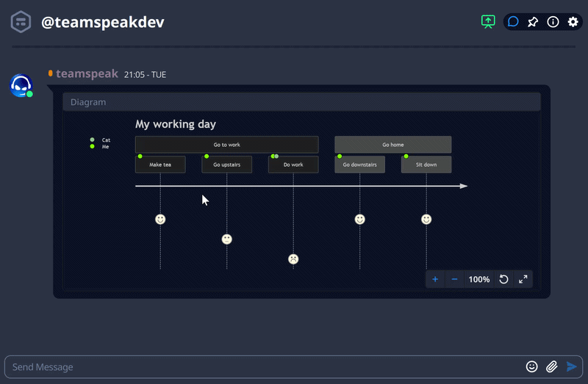Click the 100% zoom level indicator
The width and height of the screenshot is (588, 384).
[479, 279]
